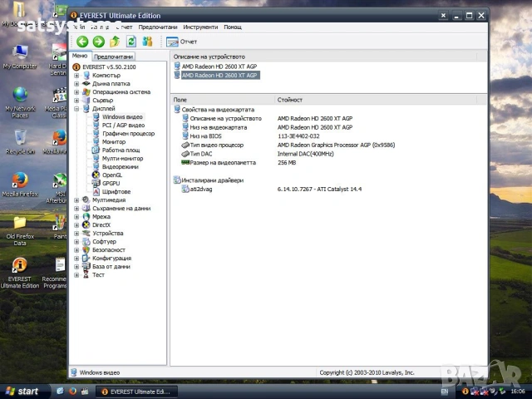Click the Windows Start button
Image resolution: width=532 pixels, height=399 pixels.
[x=22, y=391]
